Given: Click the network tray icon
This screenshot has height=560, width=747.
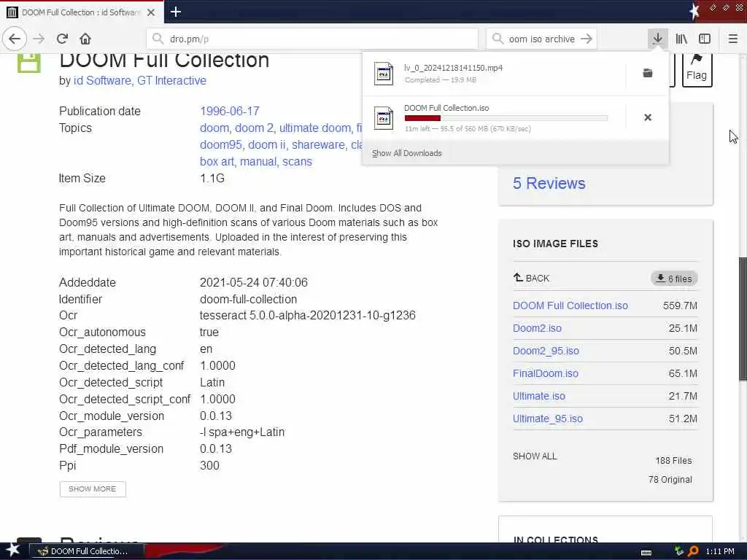Looking at the screenshot, I should (x=679, y=551).
